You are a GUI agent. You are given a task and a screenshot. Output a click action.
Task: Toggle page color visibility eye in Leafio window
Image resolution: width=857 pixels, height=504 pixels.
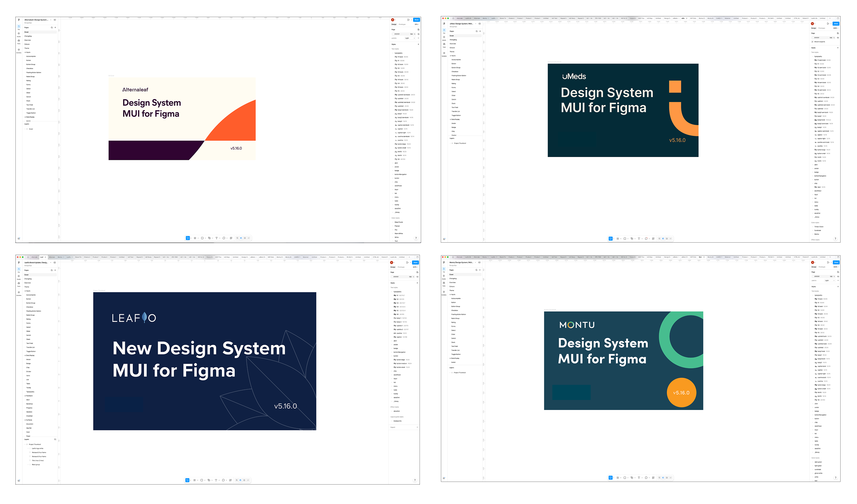[417, 277]
